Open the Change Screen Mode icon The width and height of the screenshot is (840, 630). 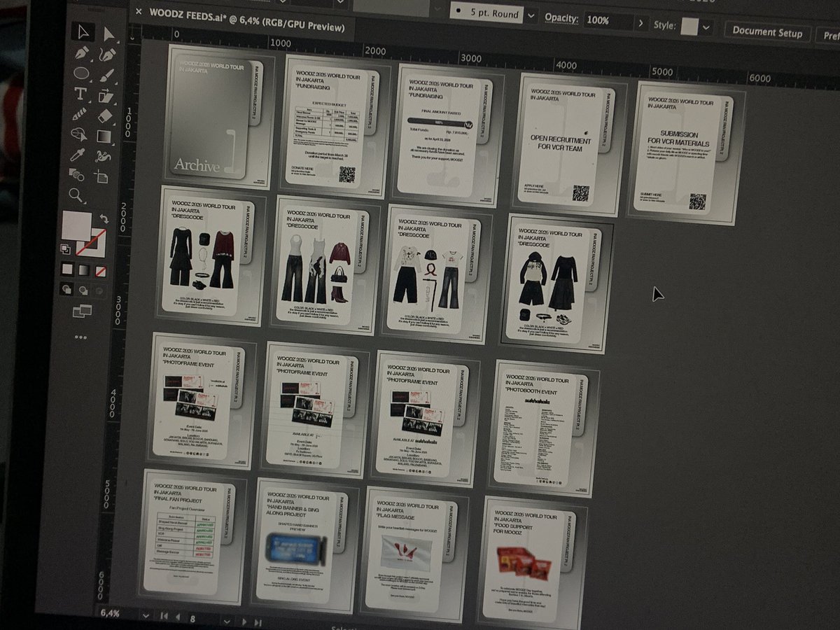pos(82,310)
